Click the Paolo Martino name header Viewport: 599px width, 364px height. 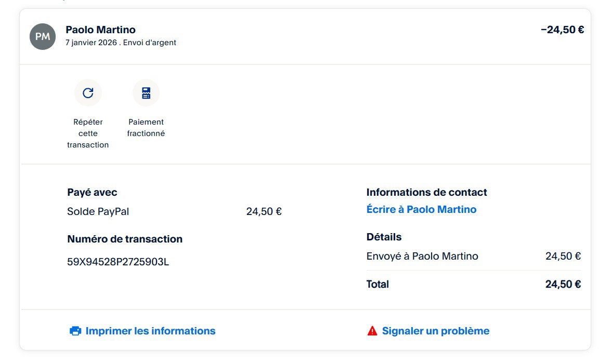tap(100, 30)
